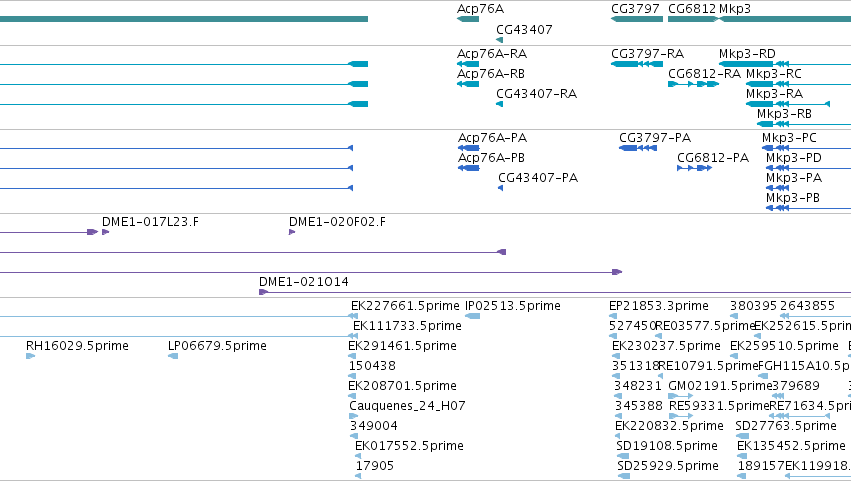Click the 345388 feature label

click(x=638, y=407)
